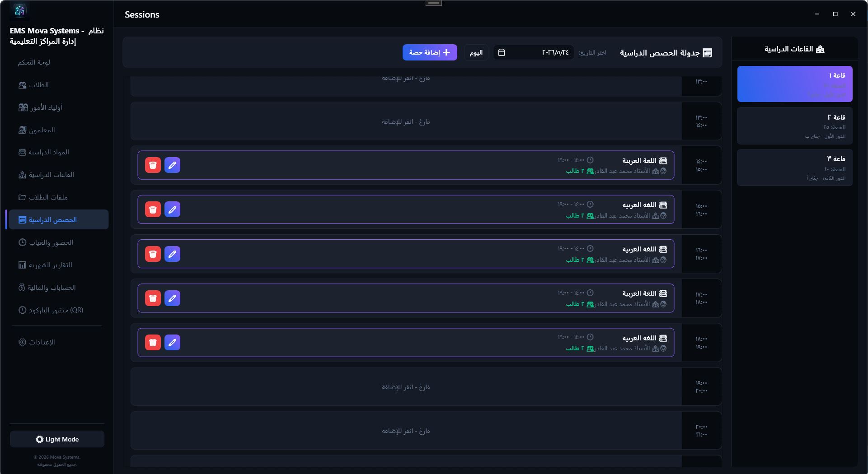Click the EMS Mova Systems app logo
This screenshot has height=474, width=868.
[19, 10]
